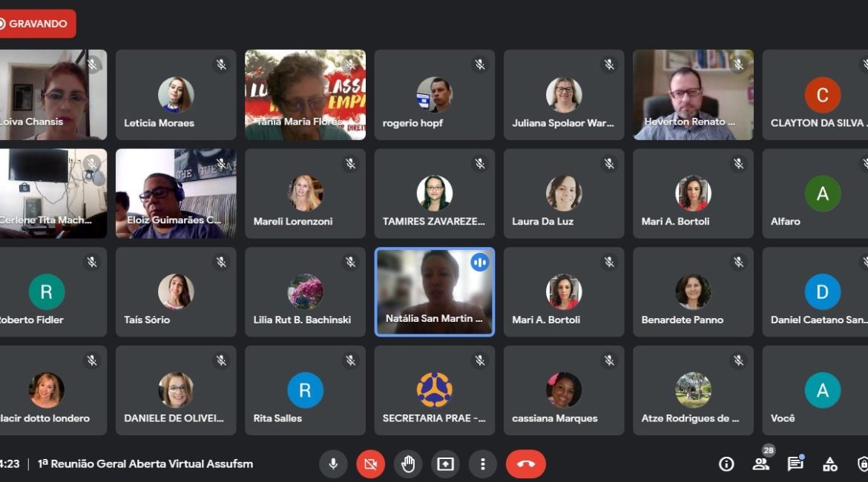Open the meeting details info icon
Viewport: 868px width, 482px height.
pos(726,464)
